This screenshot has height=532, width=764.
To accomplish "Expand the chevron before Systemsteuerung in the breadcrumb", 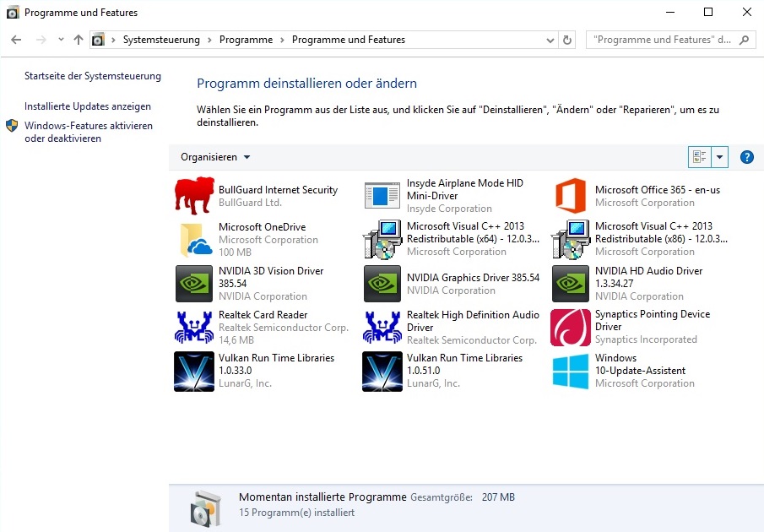I will pos(113,40).
